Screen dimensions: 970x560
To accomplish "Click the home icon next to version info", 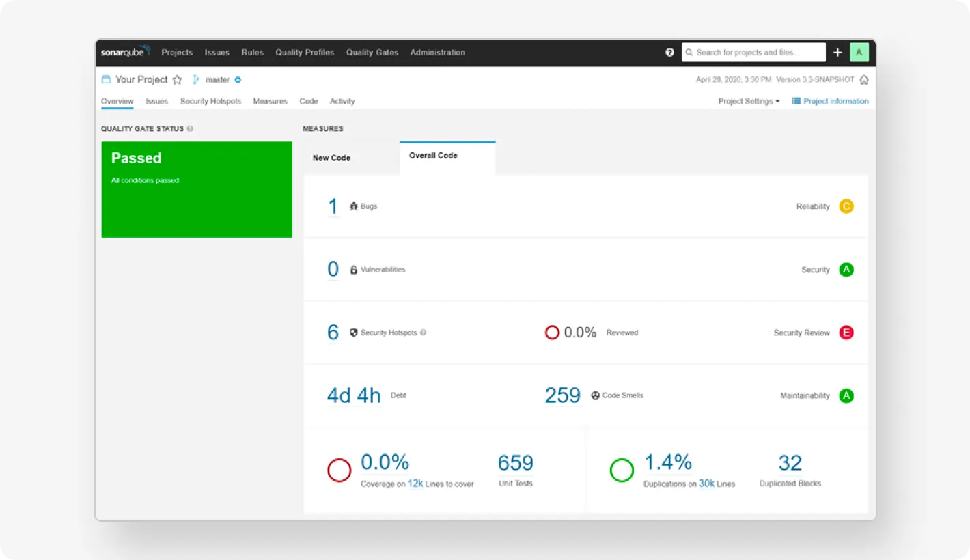I will point(864,79).
